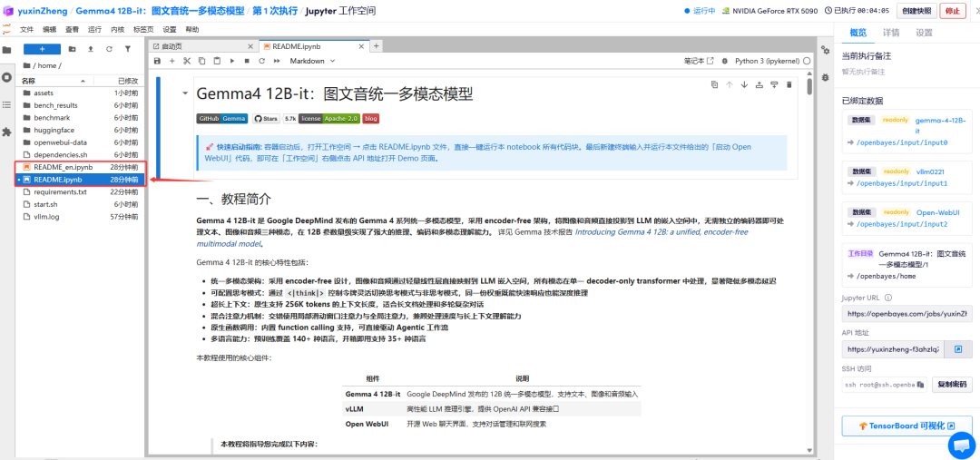Click the Jupyter URL input field
The image size is (980, 460).
[x=906, y=313]
